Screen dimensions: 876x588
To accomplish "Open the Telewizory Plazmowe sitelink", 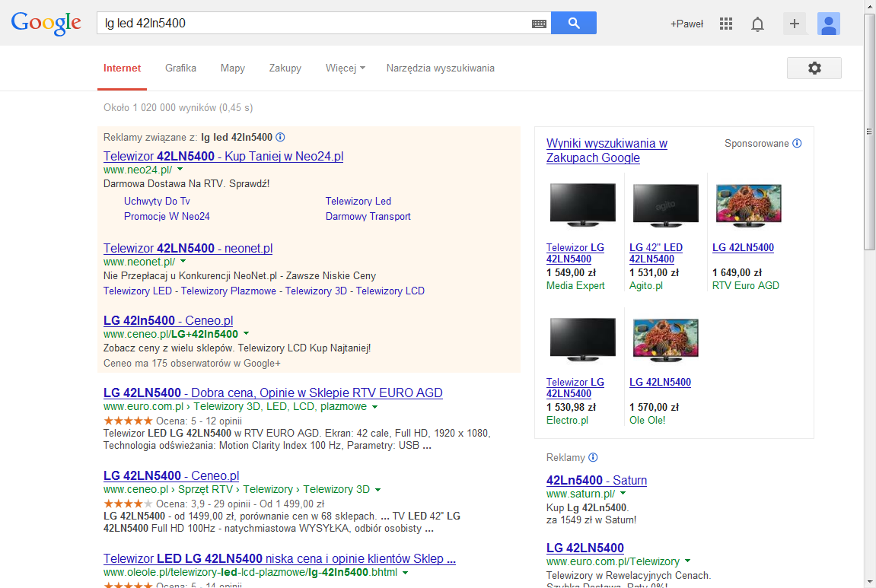I will [228, 291].
